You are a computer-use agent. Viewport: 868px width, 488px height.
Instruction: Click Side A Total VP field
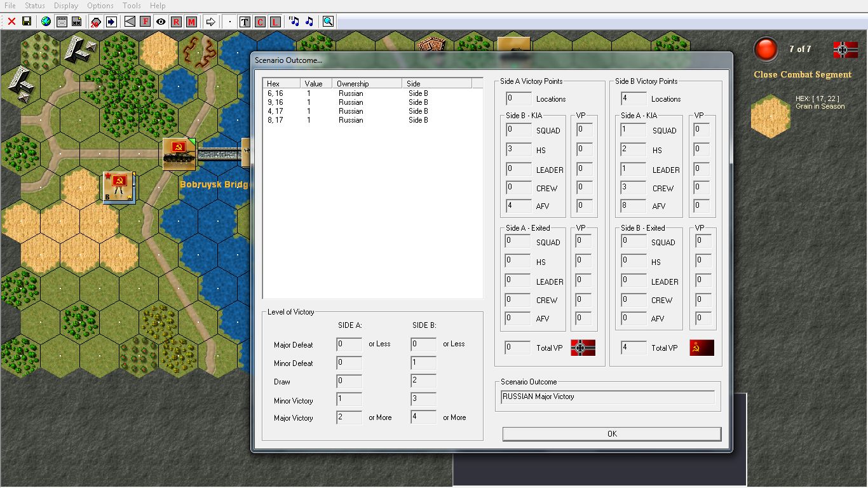(x=519, y=348)
